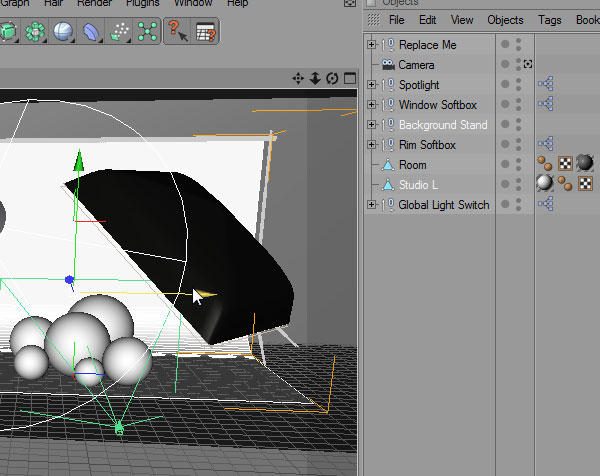
Task: Open the help calendar question icon
Action: [205, 31]
